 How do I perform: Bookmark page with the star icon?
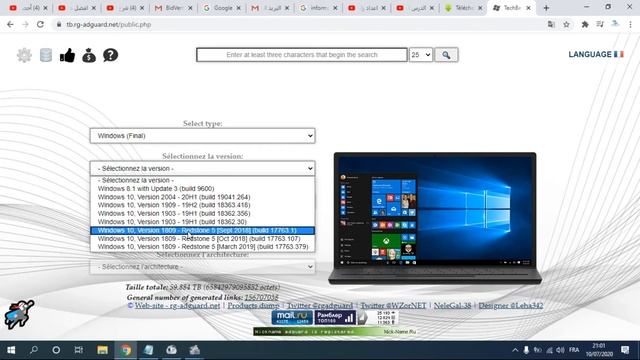566,24
